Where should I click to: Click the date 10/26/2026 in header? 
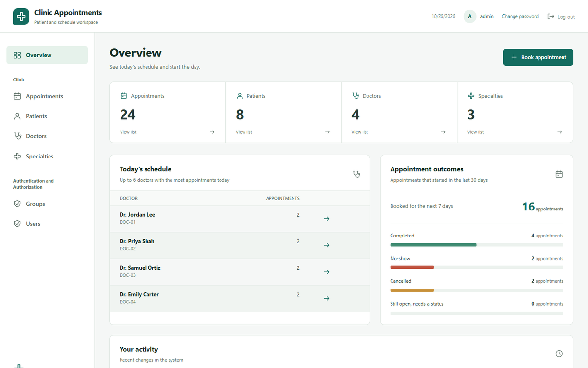[x=443, y=17]
